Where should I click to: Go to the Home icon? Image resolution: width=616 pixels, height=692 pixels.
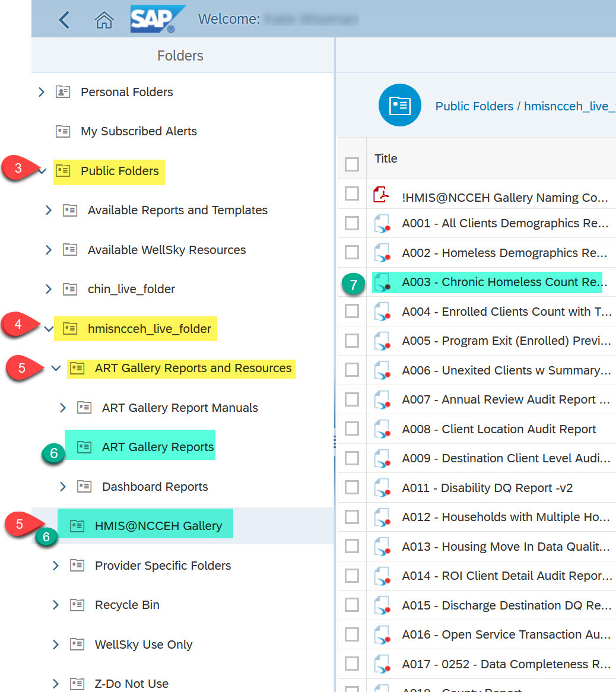pos(104,20)
